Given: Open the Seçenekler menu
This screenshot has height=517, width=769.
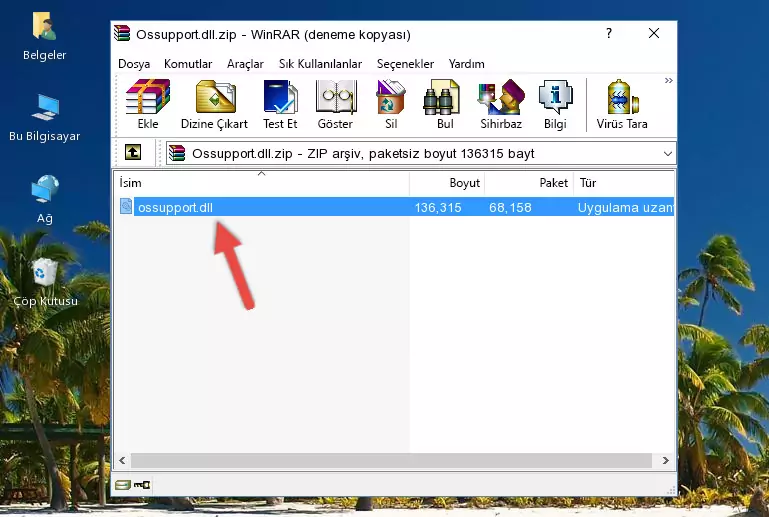Looking at the screenshot, I should (405, 64).
